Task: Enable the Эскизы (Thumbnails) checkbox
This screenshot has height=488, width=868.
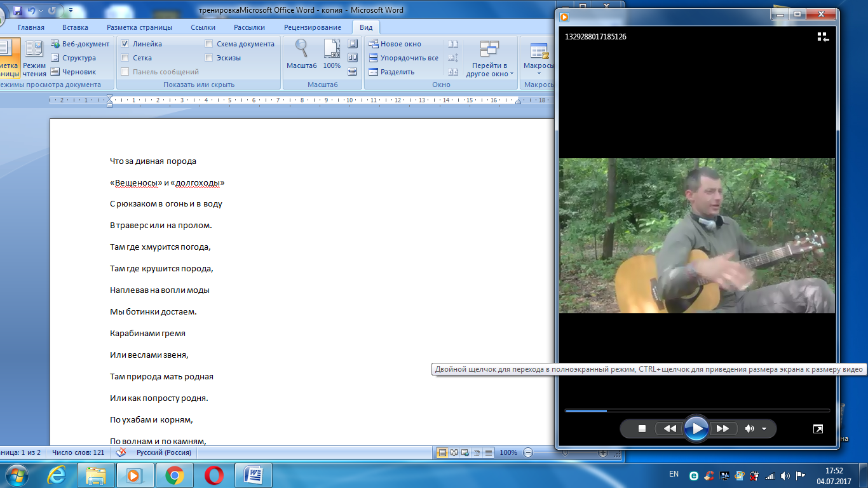Action: [209, 58]
